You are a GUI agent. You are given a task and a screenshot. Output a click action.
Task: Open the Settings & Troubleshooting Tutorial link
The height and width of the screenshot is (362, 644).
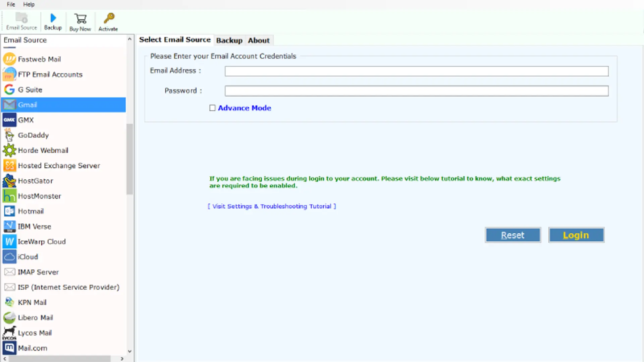pos(272,206)
